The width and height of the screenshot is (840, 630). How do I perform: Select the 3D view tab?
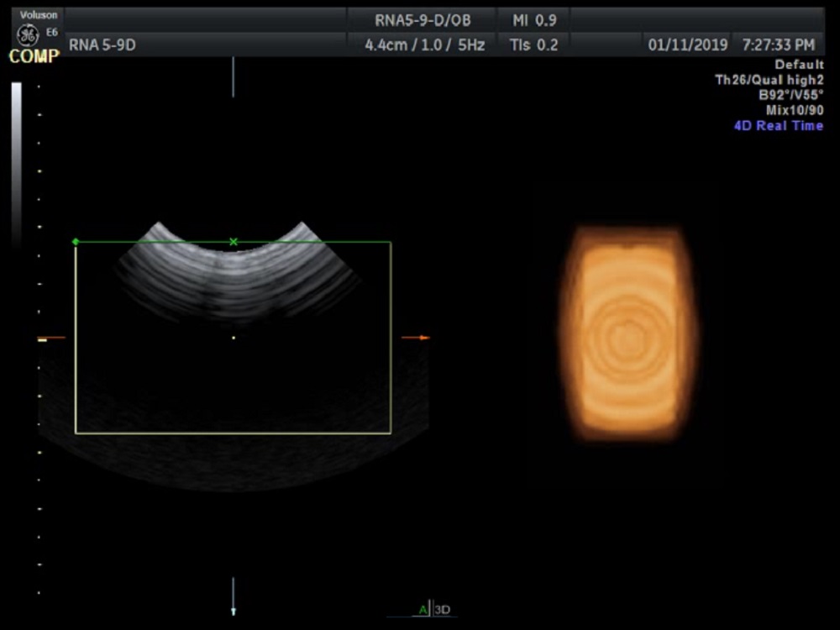[442, 610]
